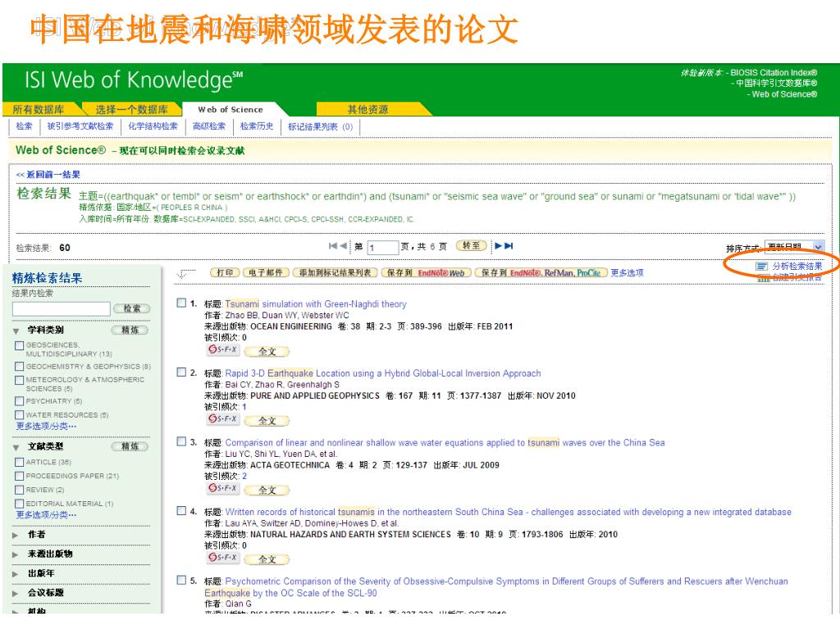This screenshot has height=630, width=840.
Task: Expand the 来源出版物 refine section
Action: point(15,555)
